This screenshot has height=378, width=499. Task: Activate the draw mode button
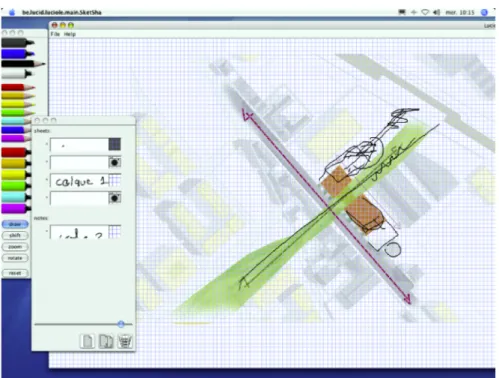click(x=15, y=224)
